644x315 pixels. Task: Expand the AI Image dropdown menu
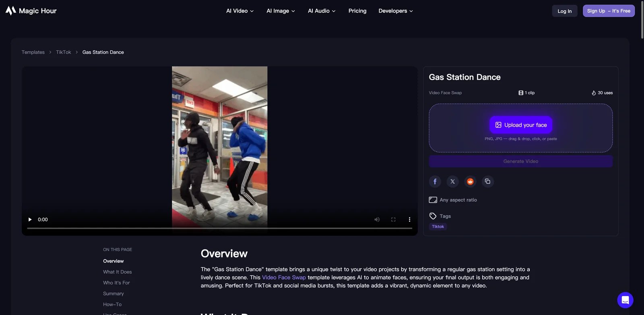pos(281,11)
